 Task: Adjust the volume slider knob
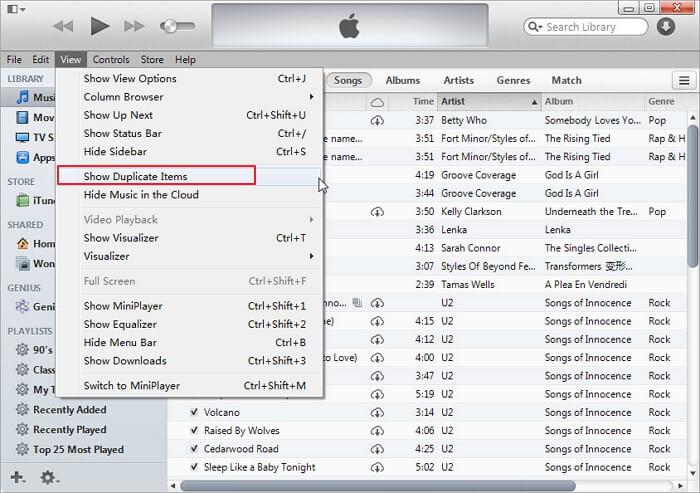(169, 26)
